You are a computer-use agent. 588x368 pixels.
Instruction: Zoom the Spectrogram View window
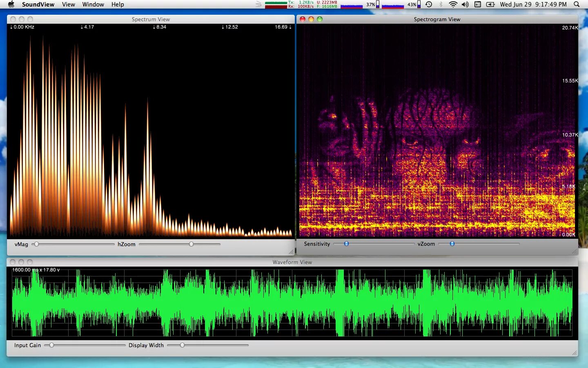click(x=320, y=19)
